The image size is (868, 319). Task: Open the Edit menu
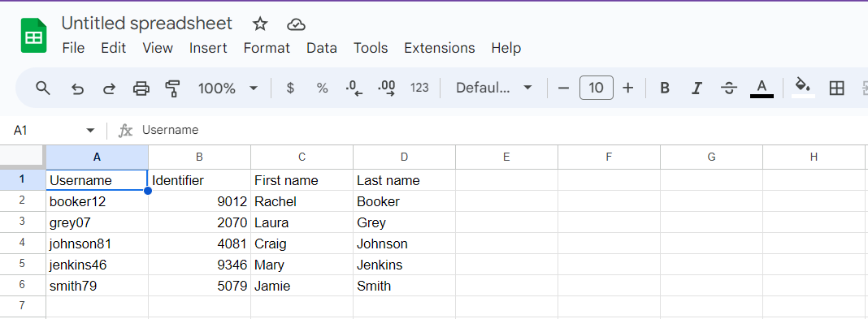[x=114, y=48]
